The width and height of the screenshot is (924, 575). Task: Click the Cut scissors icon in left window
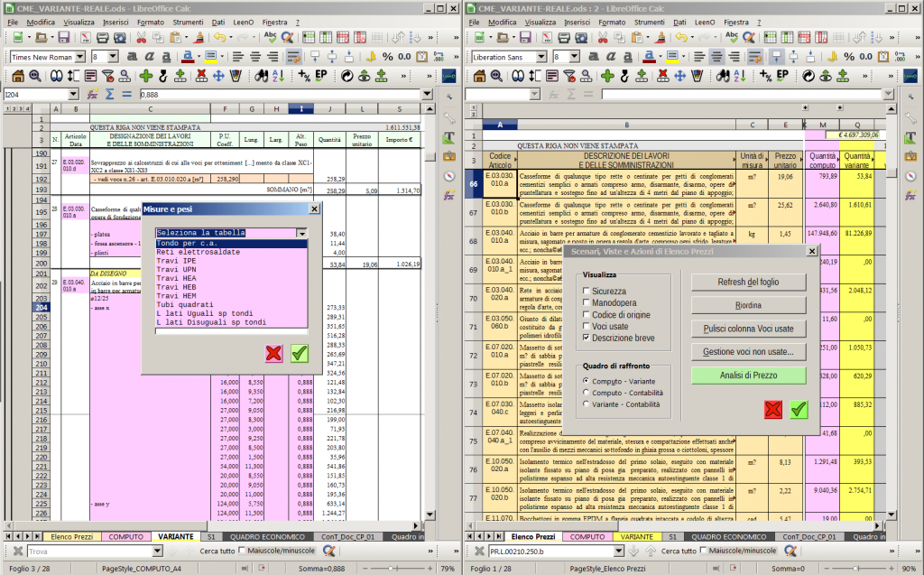click(141, 38)
